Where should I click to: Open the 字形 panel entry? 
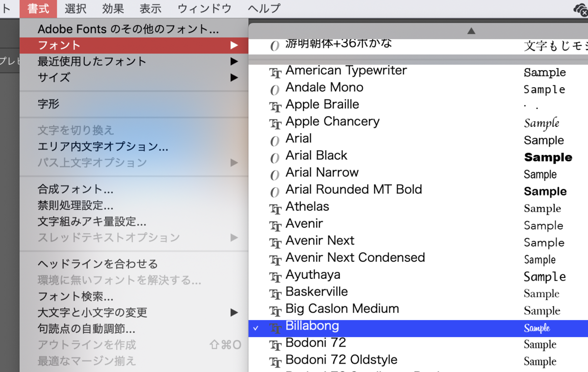click(x=49, y=104)
